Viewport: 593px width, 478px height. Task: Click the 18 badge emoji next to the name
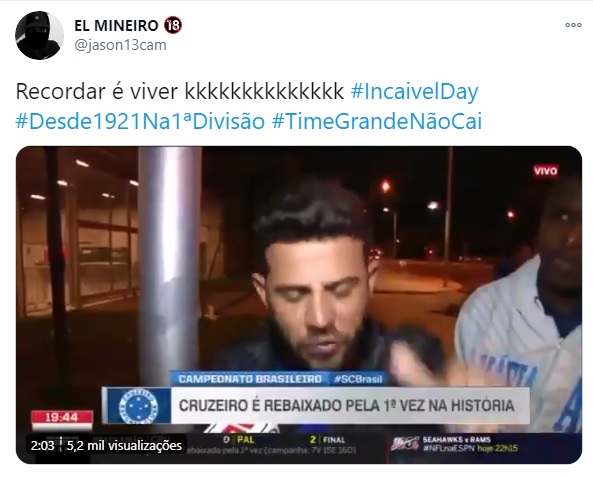pyautogui.click(x=173, y=25)
